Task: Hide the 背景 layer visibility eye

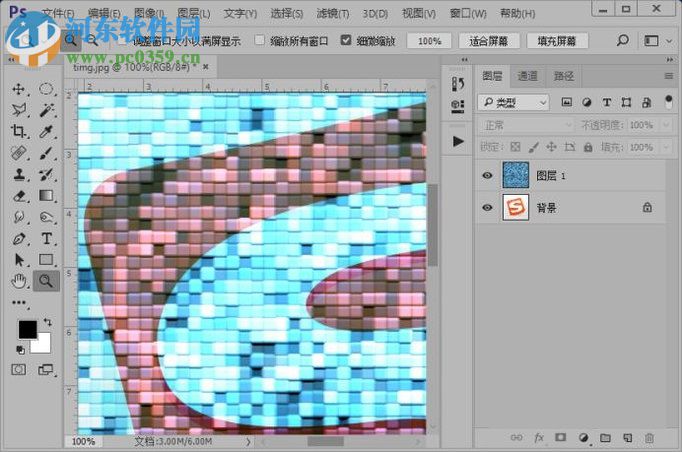Action: [487, 208]
